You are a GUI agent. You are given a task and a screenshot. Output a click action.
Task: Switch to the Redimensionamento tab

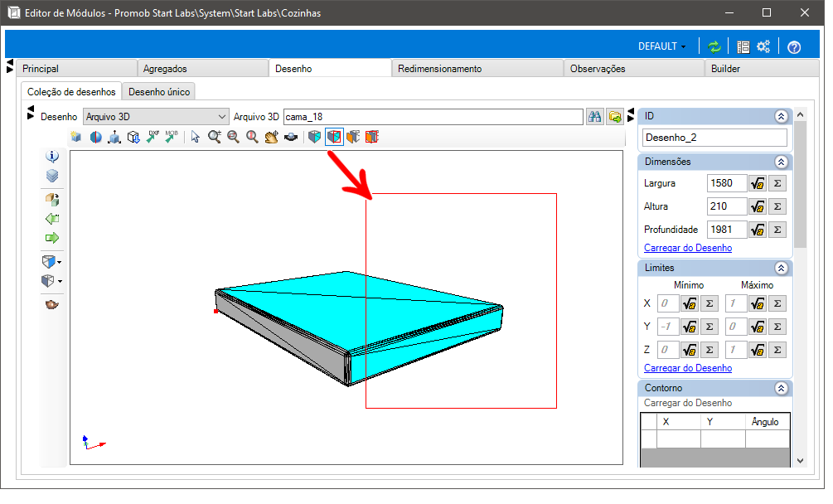pyautogui.click(x=477, y=69)
